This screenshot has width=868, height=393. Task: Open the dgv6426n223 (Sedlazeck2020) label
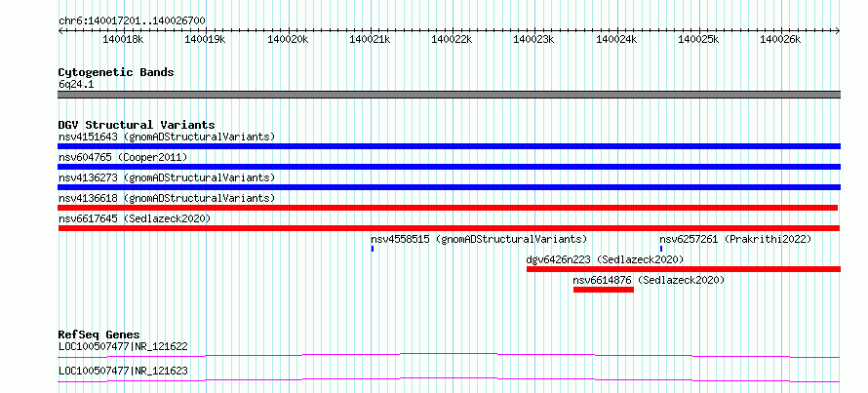point(605,259)
